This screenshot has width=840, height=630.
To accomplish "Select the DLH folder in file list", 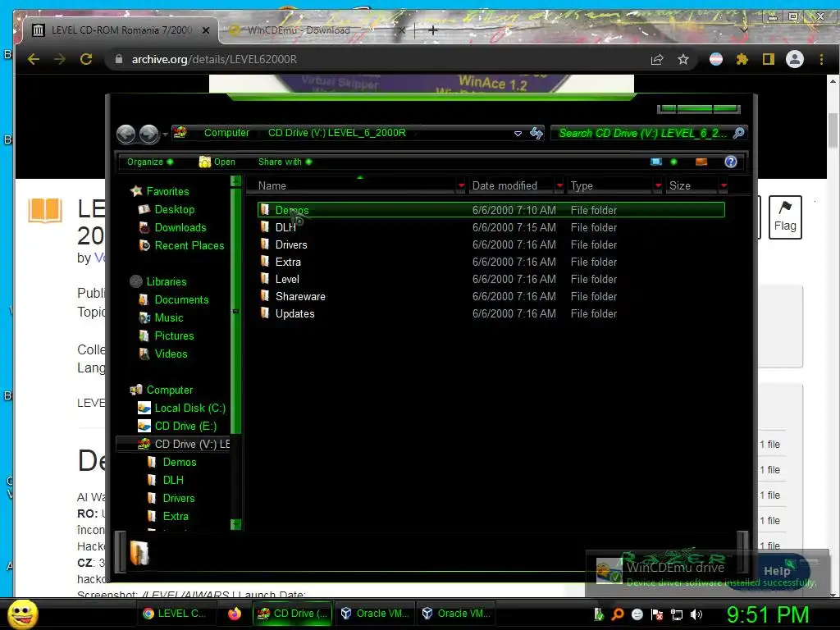I will pyautogui.click(x=491, y=228).
